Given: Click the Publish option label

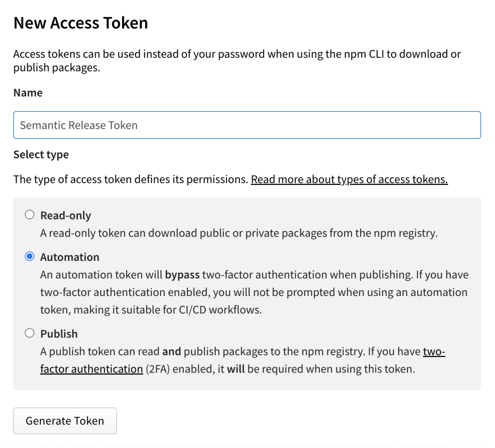Looking at the screenshot, I should pos(59,334).
